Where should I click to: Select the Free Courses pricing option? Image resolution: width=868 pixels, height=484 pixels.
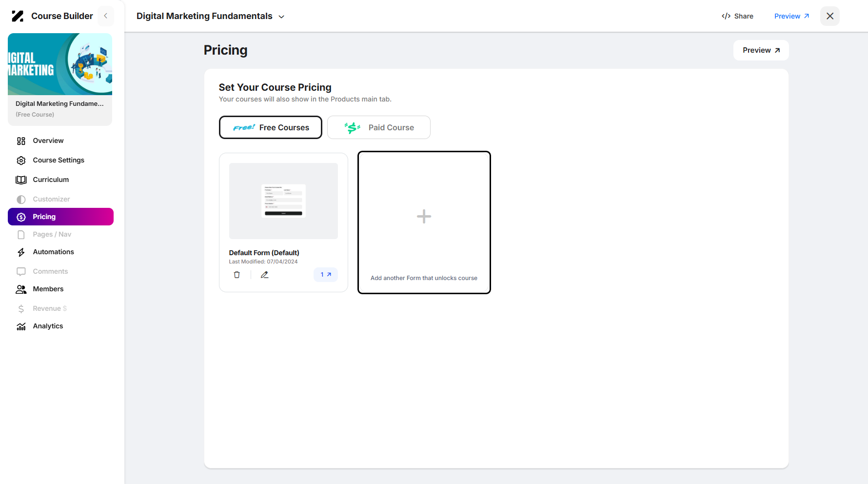(271, 127)
